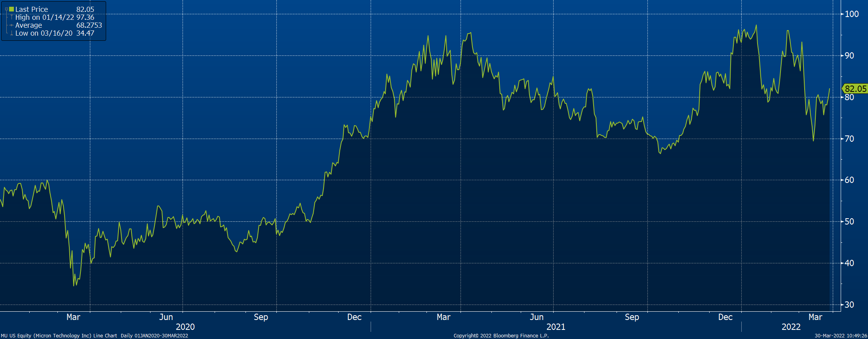The image size is (868, 339).
Task: Select 'Low on 03/16/20' legend row
Action: click(44, 33)
